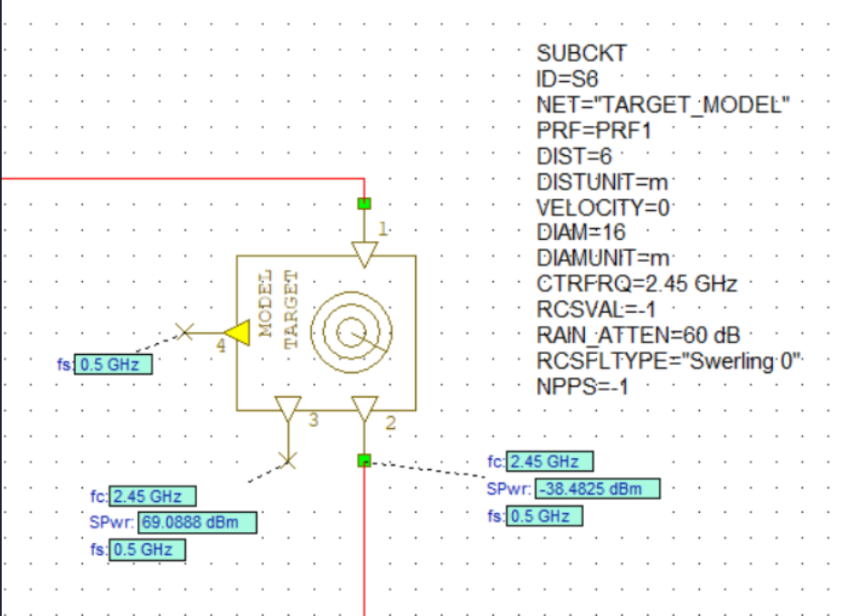Click the NET="TARGET_MODEL" parameter line
The height and width of the screenshot is (616, 846).
pos(663,105)
